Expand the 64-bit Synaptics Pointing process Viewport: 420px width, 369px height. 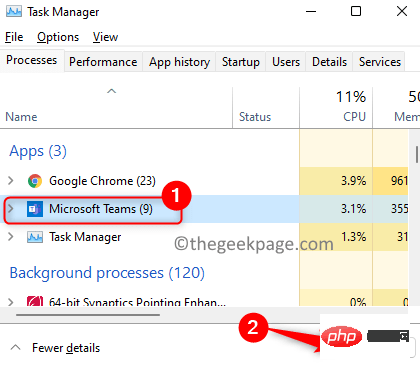click(x=11, y=302)
